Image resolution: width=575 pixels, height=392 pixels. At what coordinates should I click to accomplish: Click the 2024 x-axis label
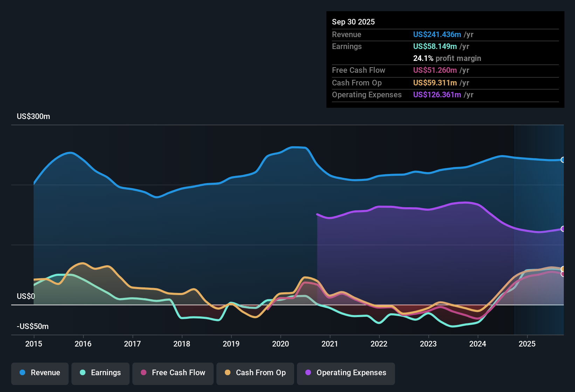(478, 344)
